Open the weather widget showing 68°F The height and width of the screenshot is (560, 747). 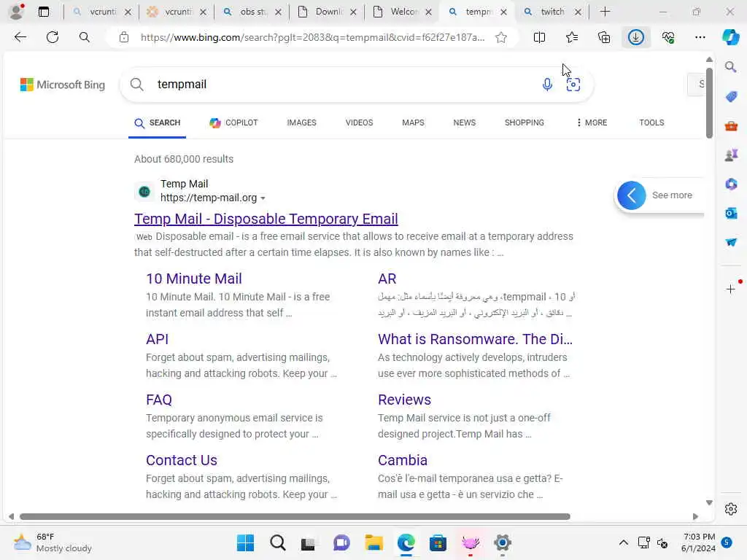click(x=53, y=542)
